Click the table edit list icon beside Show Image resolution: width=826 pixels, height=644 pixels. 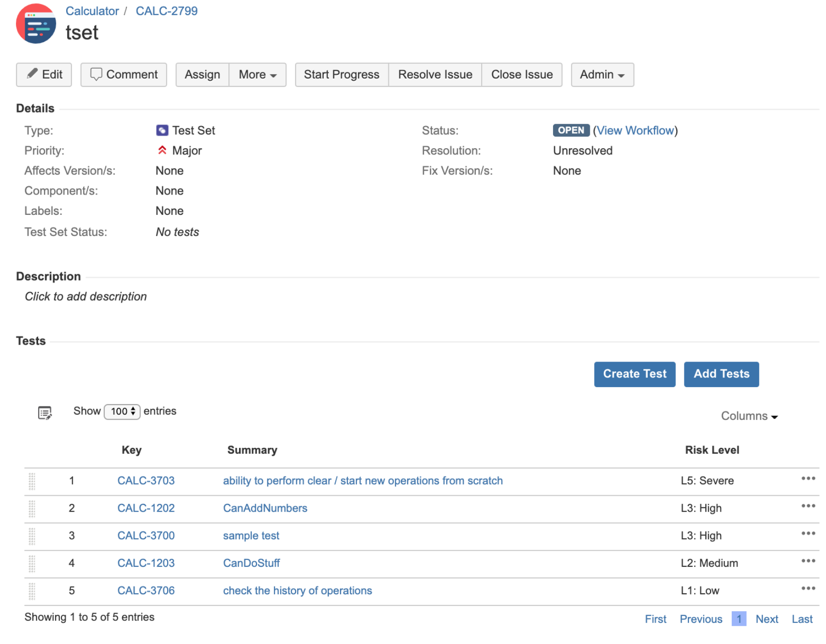point(45,413)
